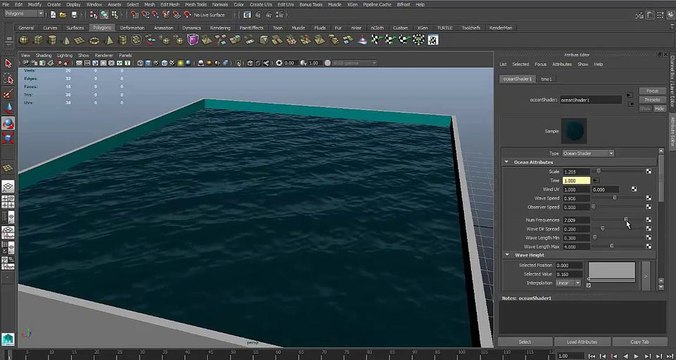Click the Presets button
676x360 pixels.
click(x=652, y=100)
